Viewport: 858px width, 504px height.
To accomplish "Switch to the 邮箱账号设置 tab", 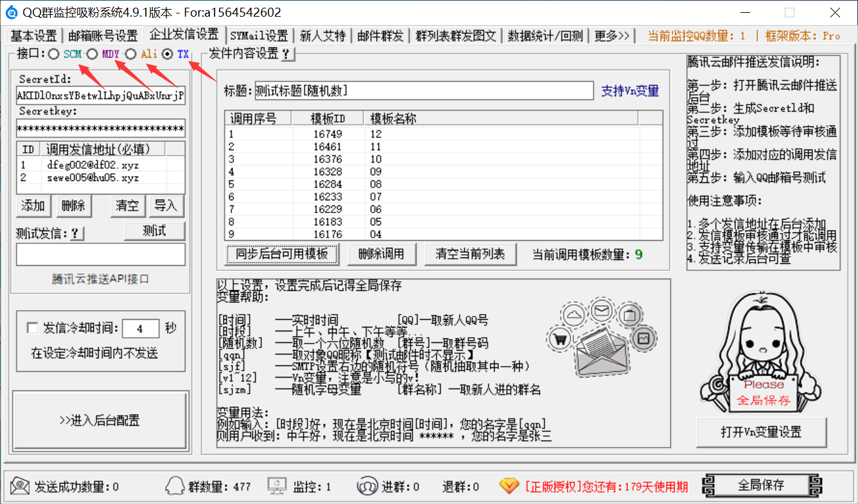I will 103,36.
